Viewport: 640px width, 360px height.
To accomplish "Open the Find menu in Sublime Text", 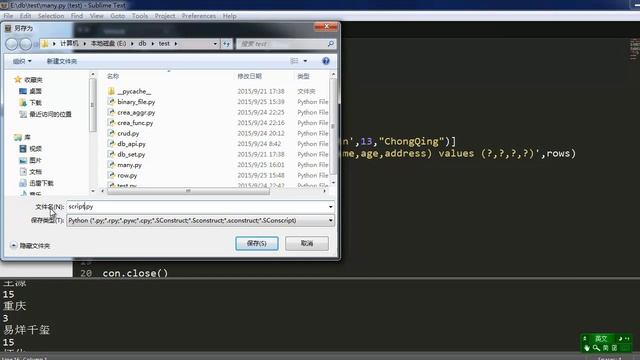I will click(77, 16).
